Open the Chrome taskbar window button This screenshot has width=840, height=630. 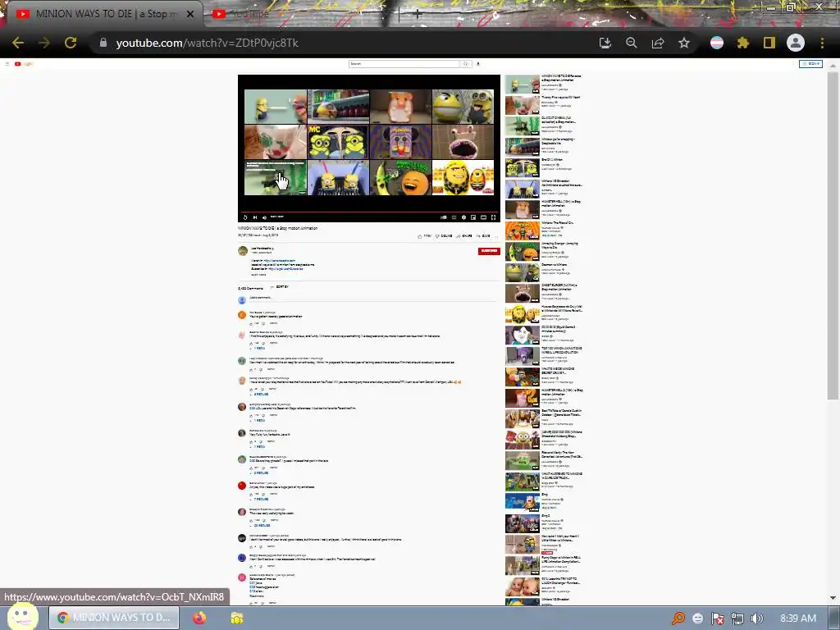click(114, 618)
